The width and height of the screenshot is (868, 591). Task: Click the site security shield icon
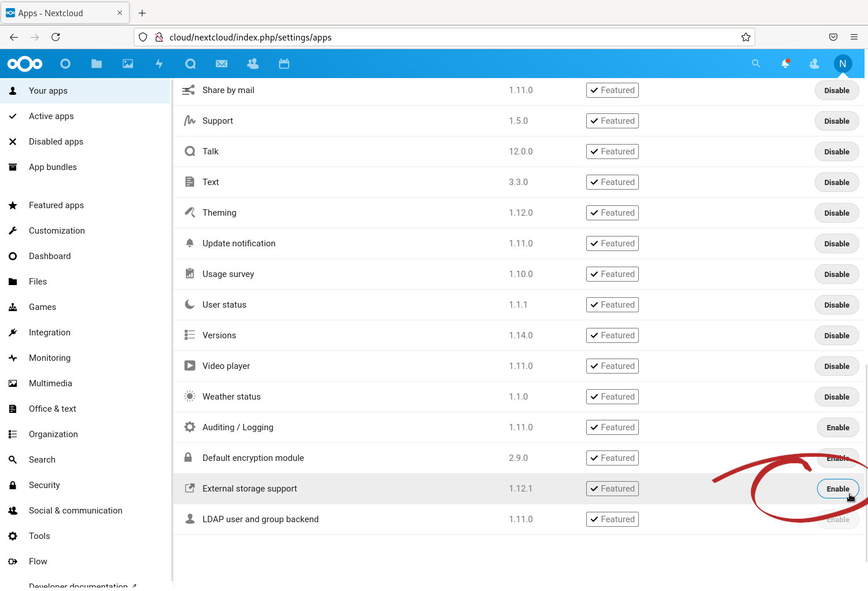143,37
